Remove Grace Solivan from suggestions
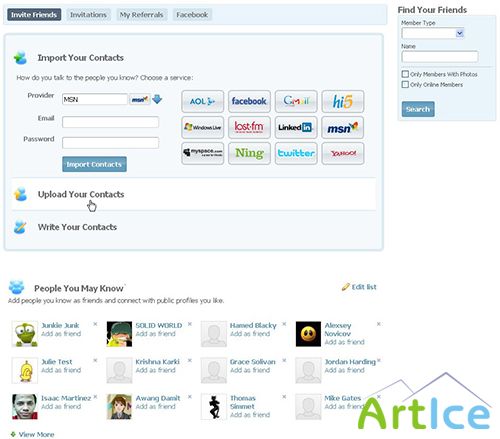 point(284,360)
